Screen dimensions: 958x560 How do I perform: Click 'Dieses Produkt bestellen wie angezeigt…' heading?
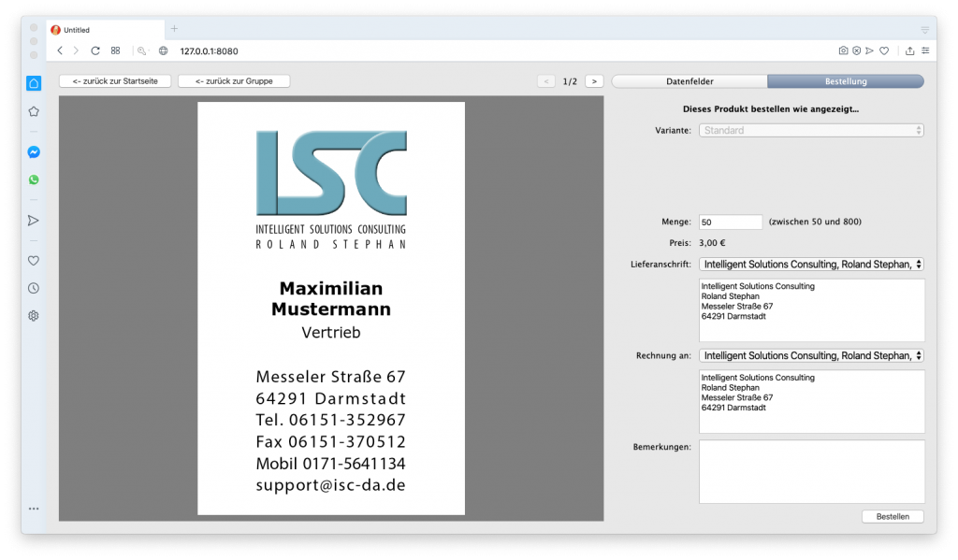click(x=771, y=109)
